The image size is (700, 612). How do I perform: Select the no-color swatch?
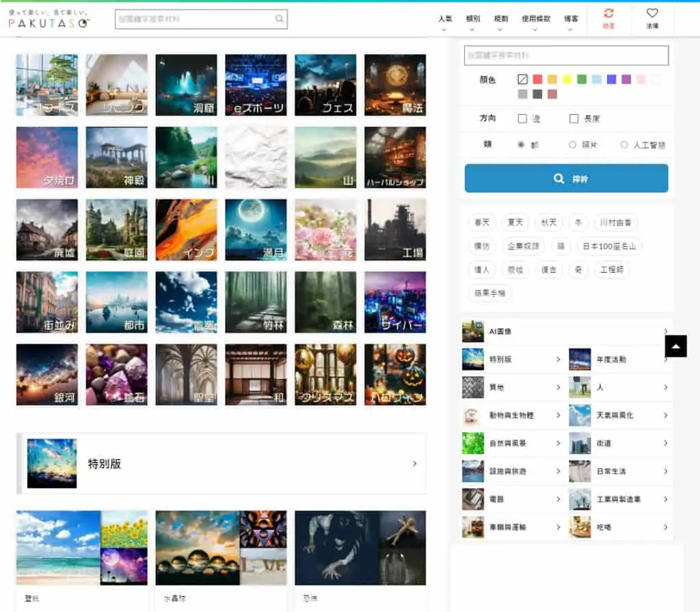pyautogui.click(x=523, y=79)
